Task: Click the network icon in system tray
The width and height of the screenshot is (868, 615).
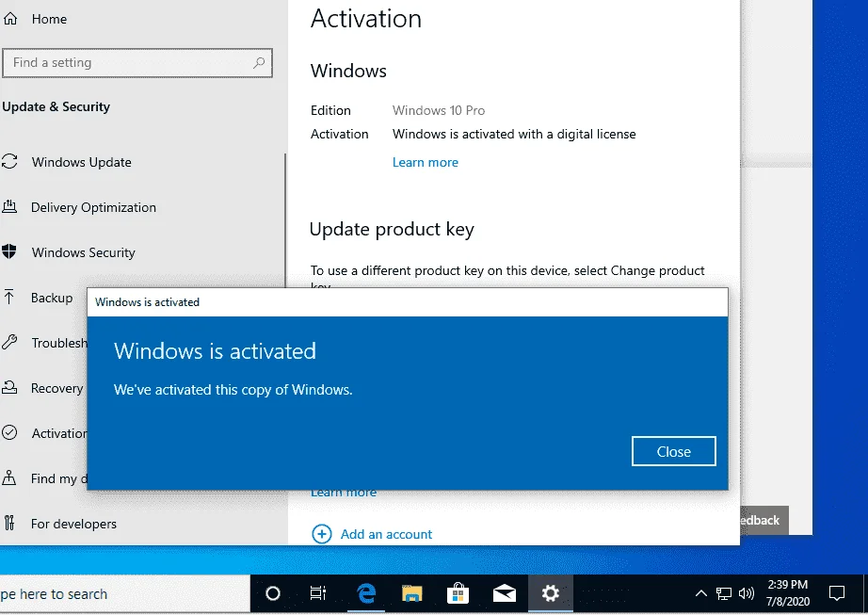Action: pos(724,593)
